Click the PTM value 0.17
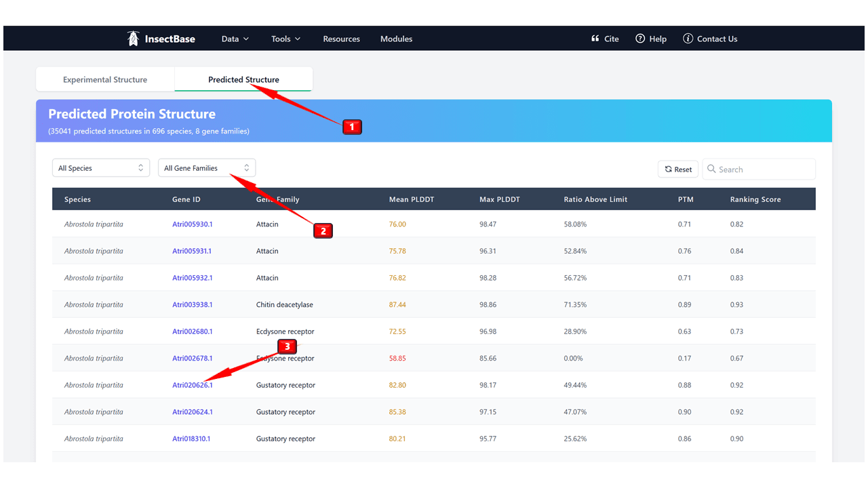This screenshot has height=488, width=868. click(684, 359)
